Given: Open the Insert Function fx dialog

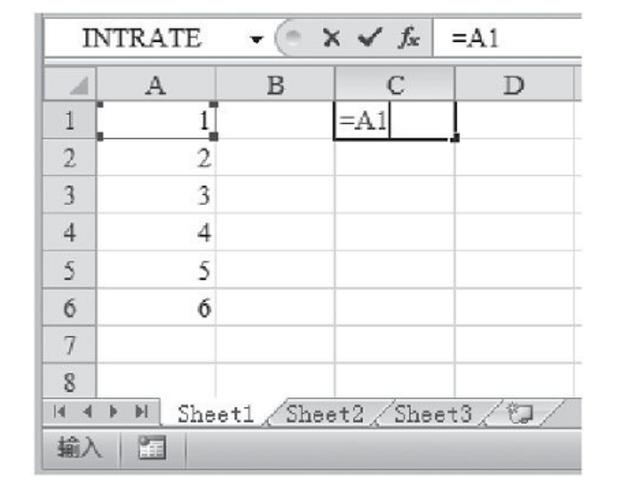Looking at the screenshot, I should (x=409, y=39).
